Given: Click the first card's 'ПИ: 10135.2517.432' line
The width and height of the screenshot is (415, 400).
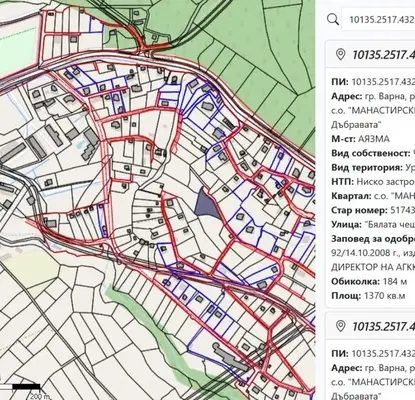Looking at the screenshot, I should [373, 82].
